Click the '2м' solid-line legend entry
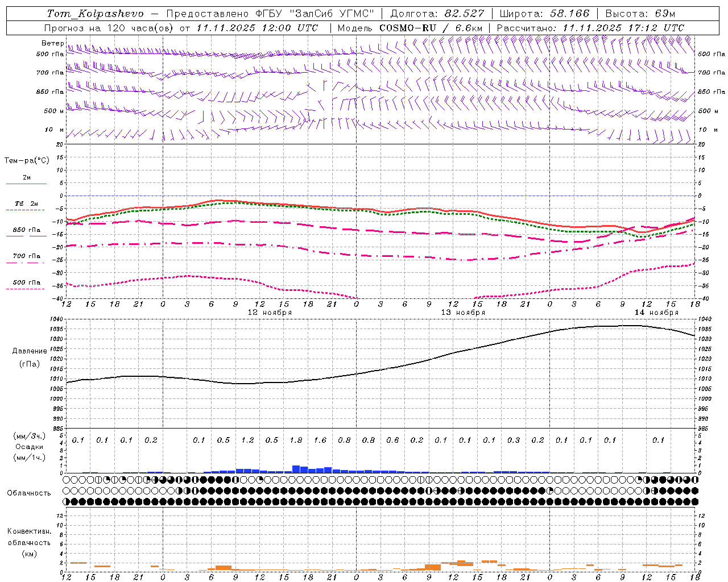 pyautogui.click(x=27, y=178)
